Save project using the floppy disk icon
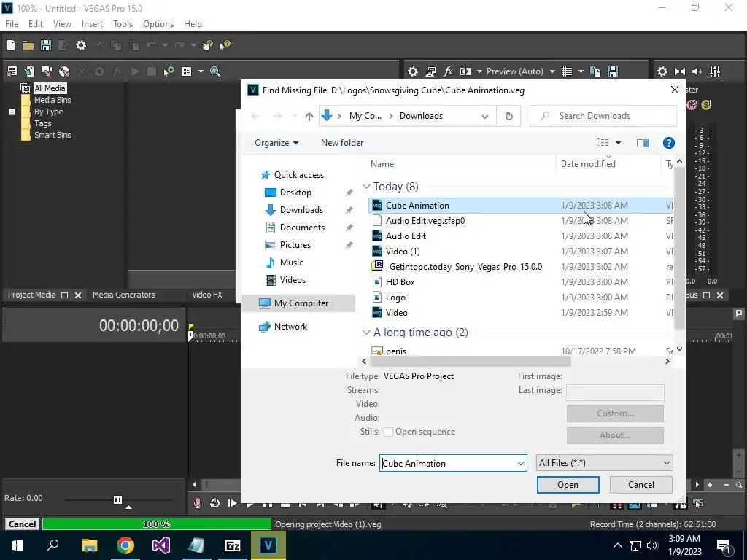 pos(46,45)
